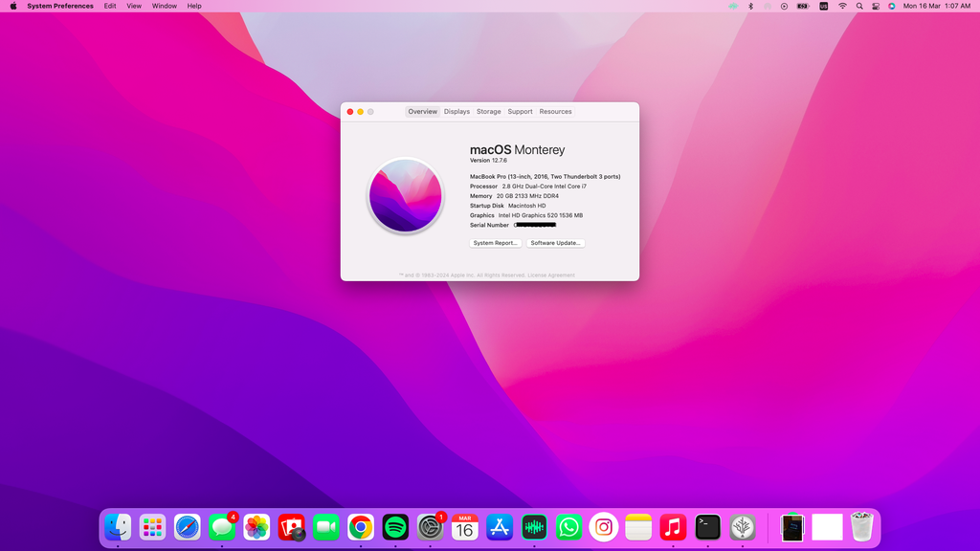Click the MacBook Pro model description text
This screenshot has width=980, height=551.
(x=545, y=177)
